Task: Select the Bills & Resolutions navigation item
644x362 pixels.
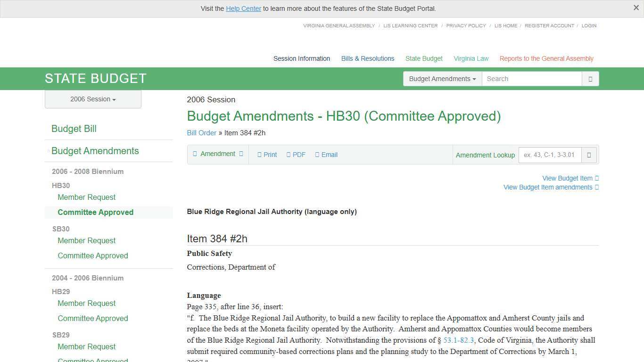Action: [x=367, y=58]
